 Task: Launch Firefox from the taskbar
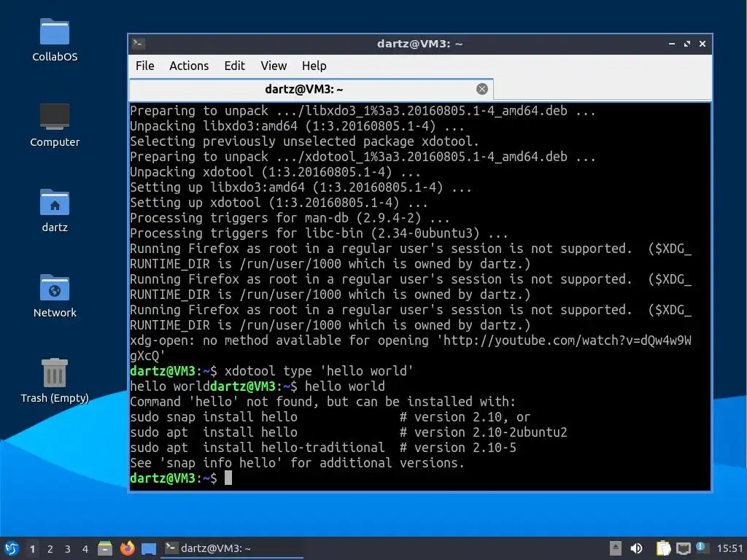(127, 548)
